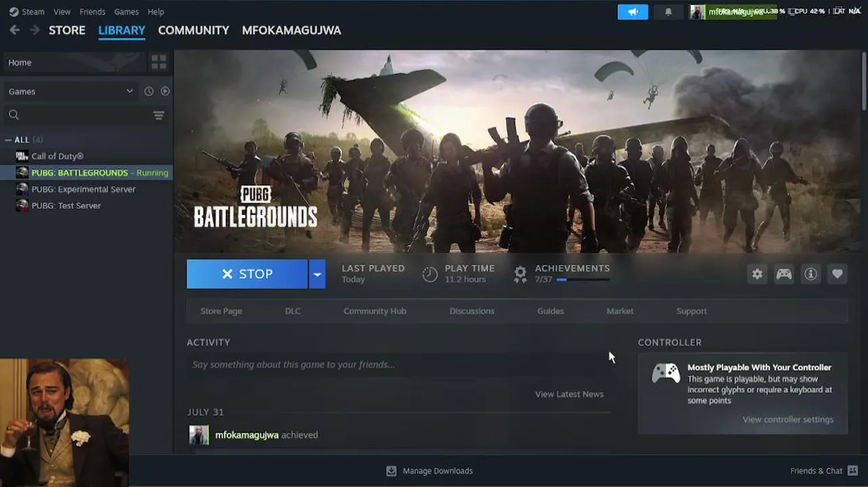
Task: Open the notifications bell
Action: [x=668, y=11]
